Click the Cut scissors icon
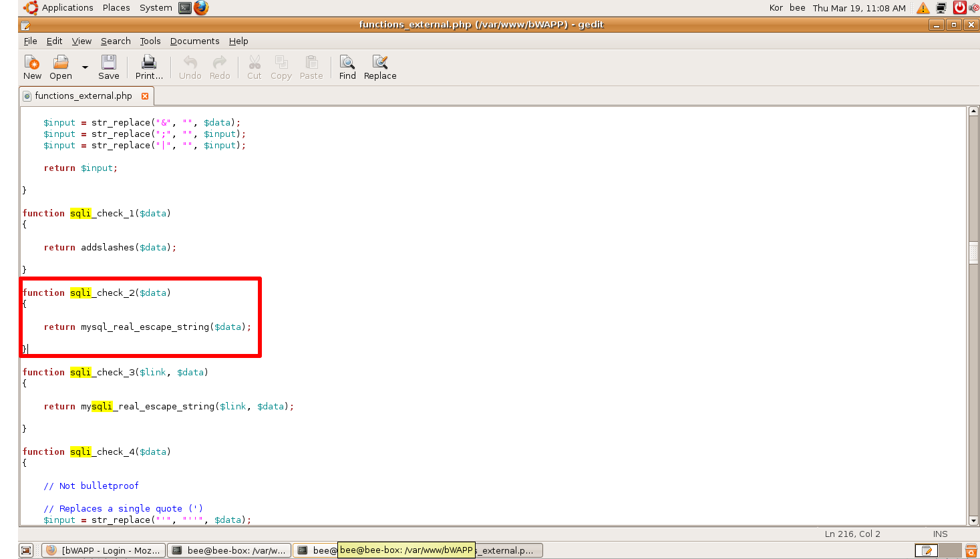 (x=255, y=67)
